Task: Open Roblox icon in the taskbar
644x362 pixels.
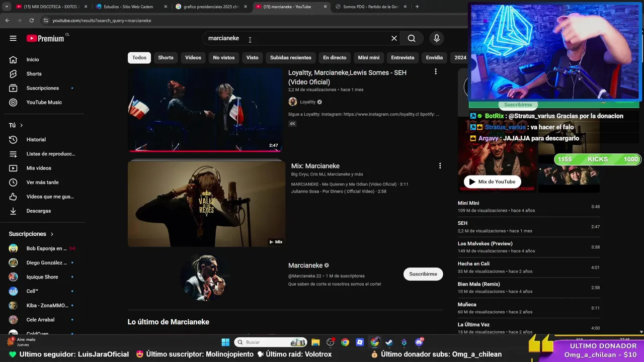Action: pos(360,342)
